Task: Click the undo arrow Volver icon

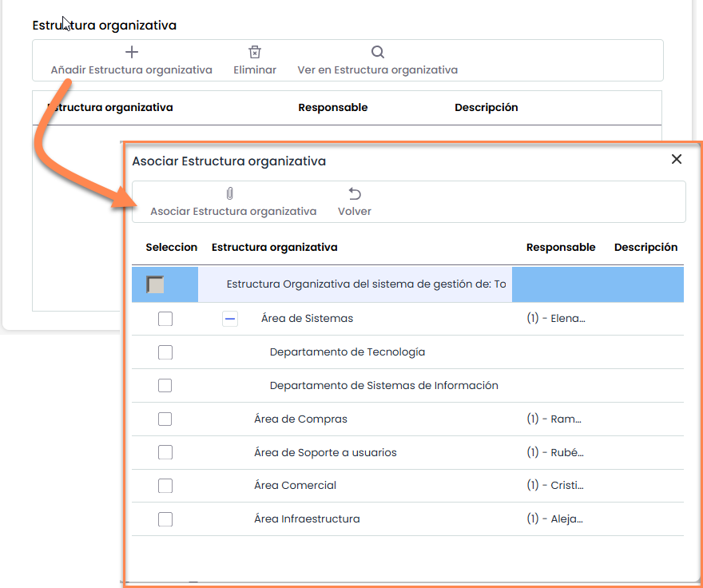Action: click(x=355, y=194)
